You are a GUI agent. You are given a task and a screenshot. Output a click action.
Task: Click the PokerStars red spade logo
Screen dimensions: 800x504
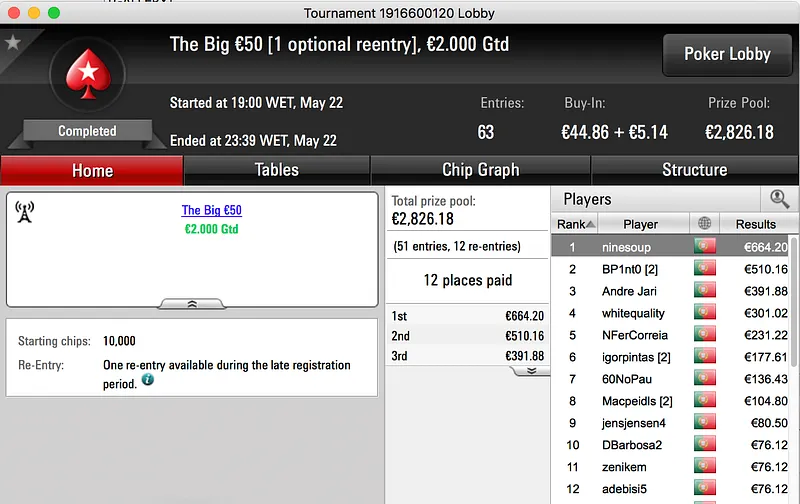88,74
